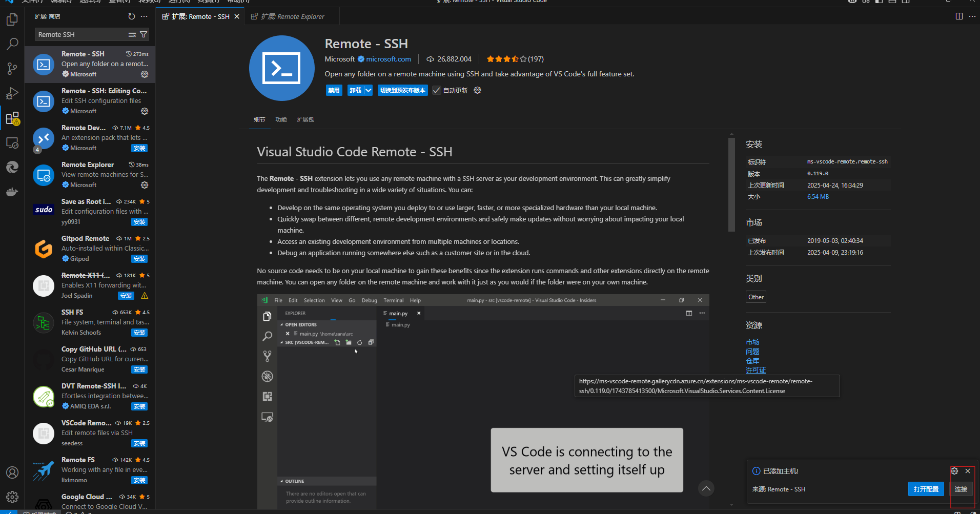Open Remote Explorer in activity bar

[12, 143]
